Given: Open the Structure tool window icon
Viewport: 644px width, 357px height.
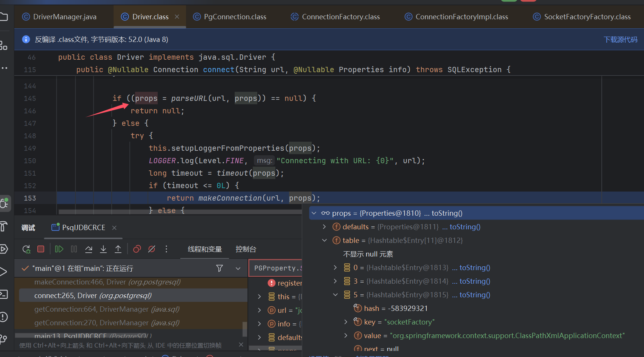Looking at the screenshot, I should point(3,45).
